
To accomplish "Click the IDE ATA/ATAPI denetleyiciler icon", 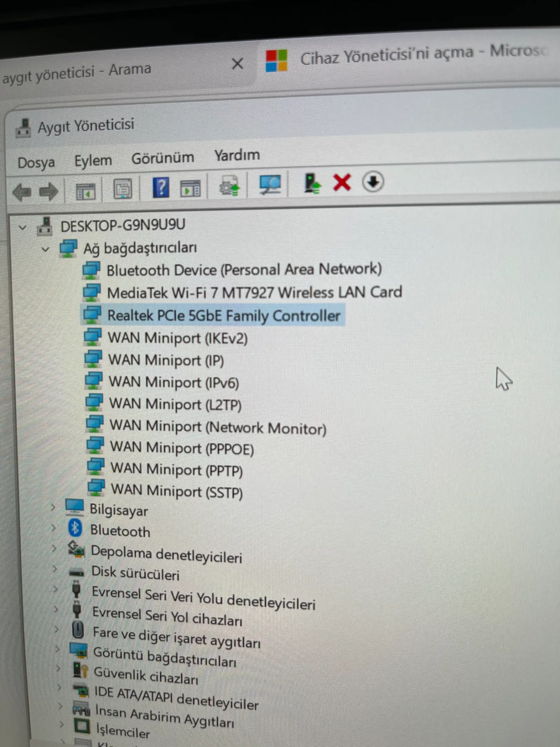I will [x=81, y=690].
